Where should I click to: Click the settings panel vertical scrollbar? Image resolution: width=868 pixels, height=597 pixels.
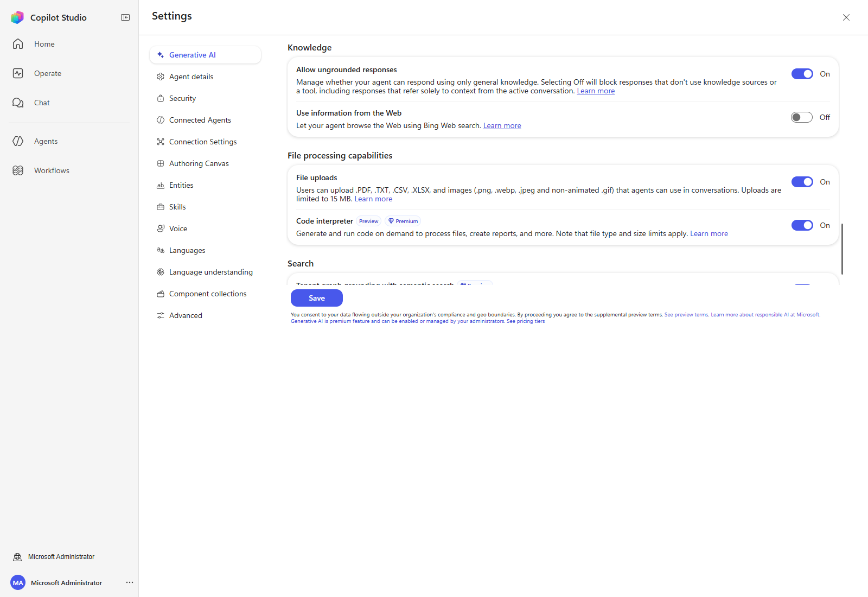click(x=842, y=249)
